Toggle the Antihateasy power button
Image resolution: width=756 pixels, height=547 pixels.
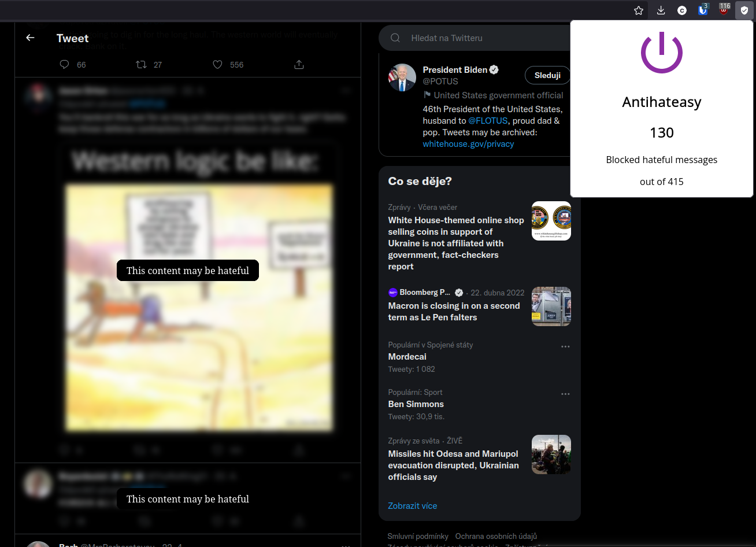[x=662, y=53]
